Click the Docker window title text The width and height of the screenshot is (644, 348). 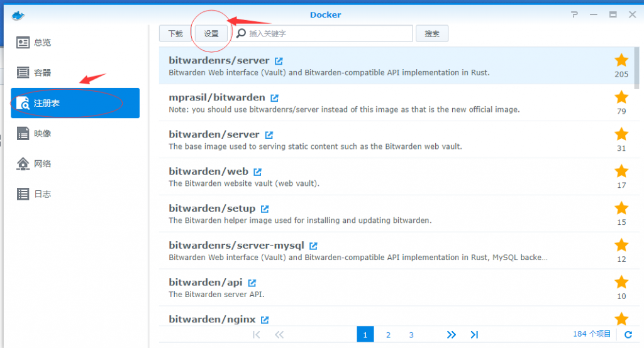point(325,15)
